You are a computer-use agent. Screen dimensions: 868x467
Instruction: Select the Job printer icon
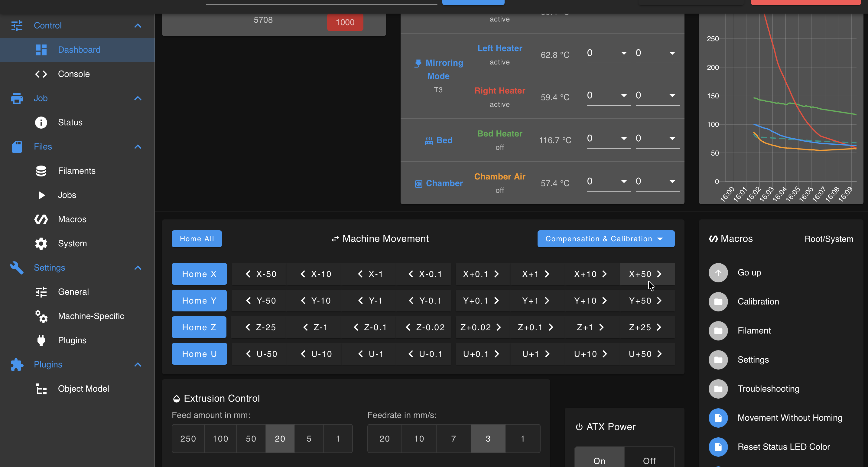pos(17,98)
